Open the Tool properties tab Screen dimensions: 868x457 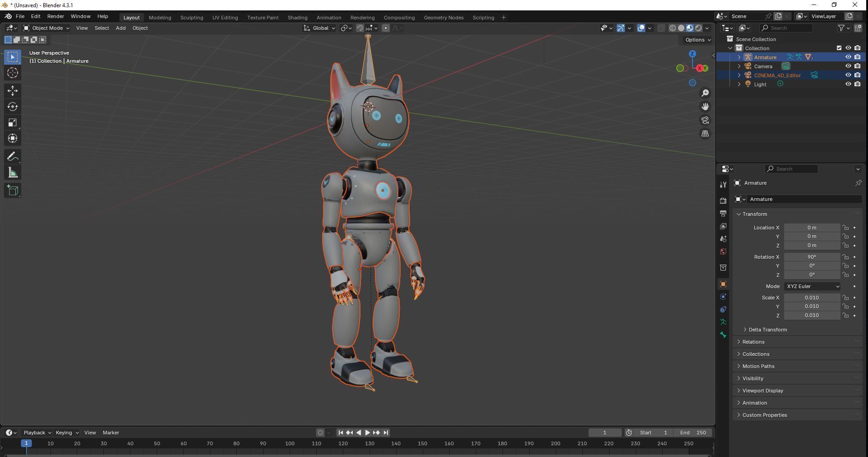(x=723, y=185)
